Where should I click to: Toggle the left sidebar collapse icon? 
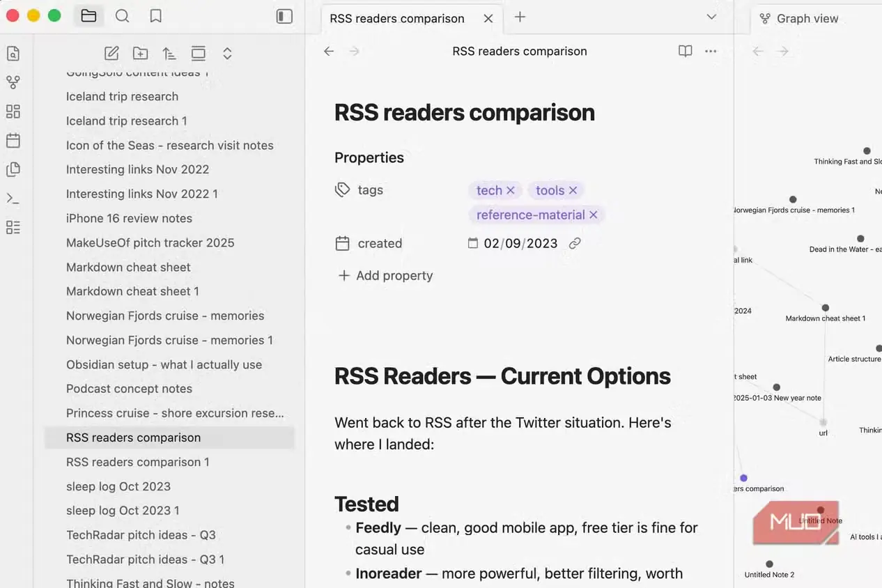point(284,15)
